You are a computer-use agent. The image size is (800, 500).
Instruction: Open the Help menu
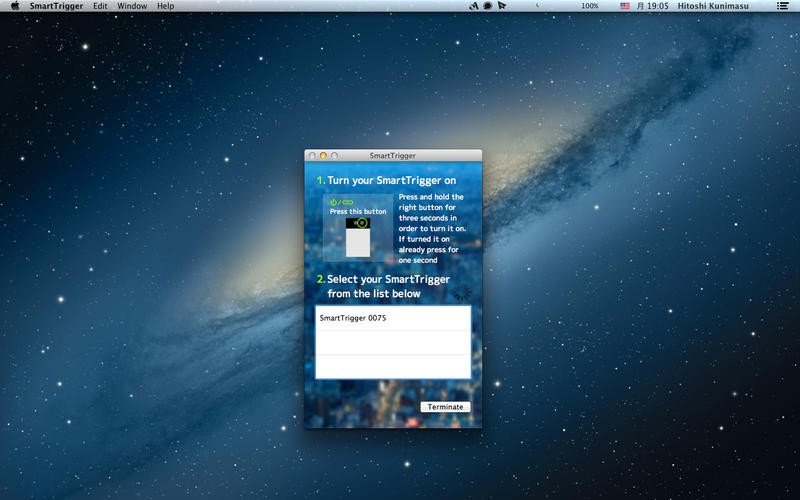click(165, 6)
